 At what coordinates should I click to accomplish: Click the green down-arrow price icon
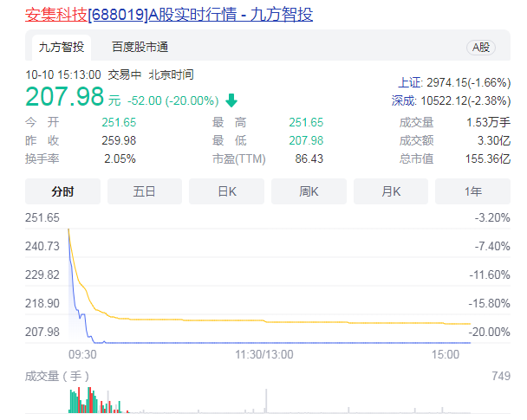231,100
